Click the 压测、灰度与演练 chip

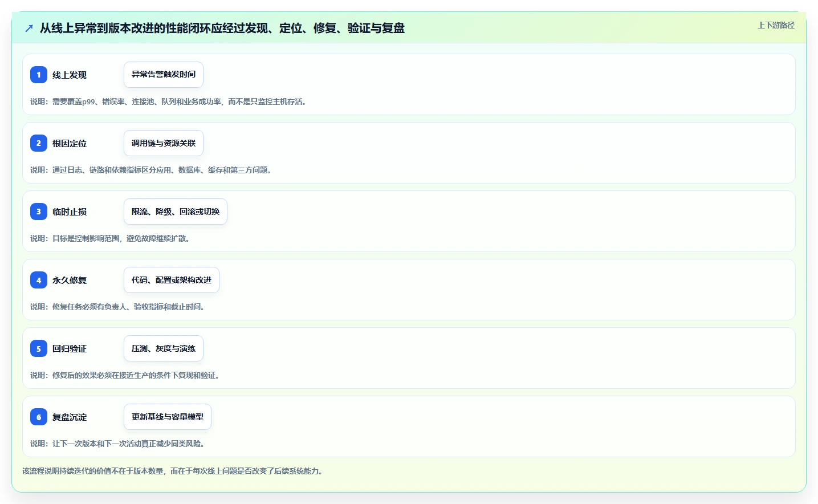[x=164, y=348]
